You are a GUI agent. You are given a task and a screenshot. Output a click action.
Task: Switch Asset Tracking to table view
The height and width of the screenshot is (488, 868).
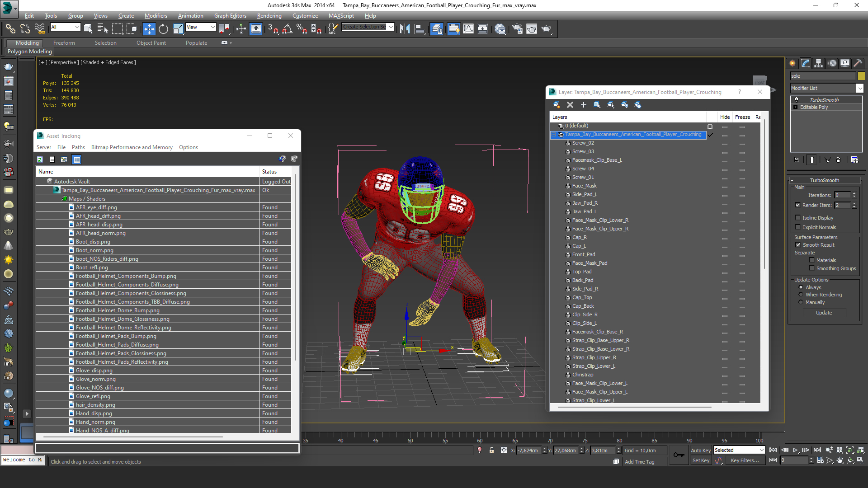(77, 160)
